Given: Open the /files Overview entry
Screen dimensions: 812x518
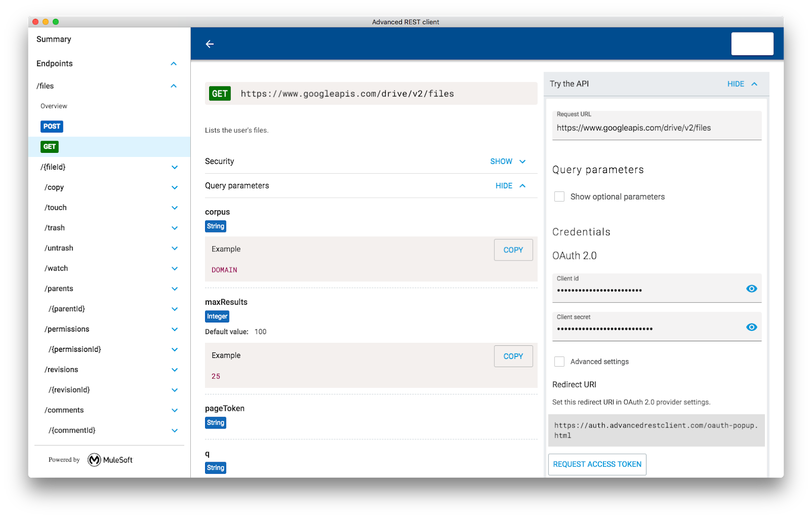Looking at the screenshot, I should pos(54,106).
